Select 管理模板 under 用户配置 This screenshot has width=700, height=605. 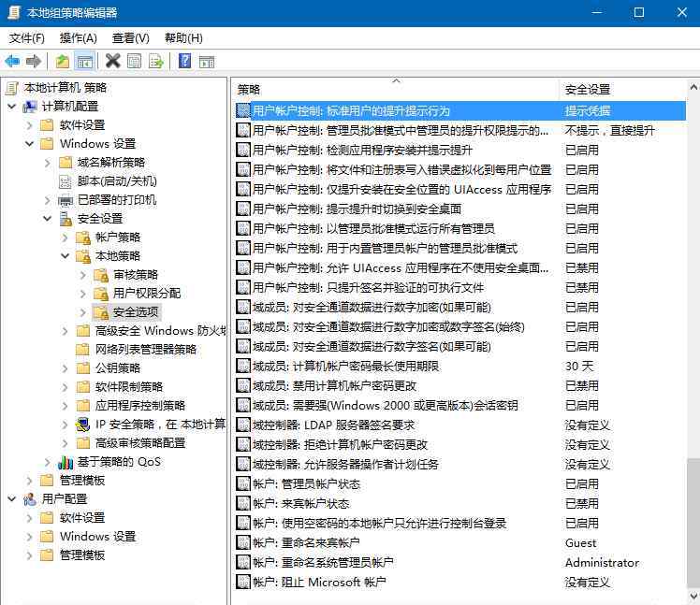[x=82, y=555]
